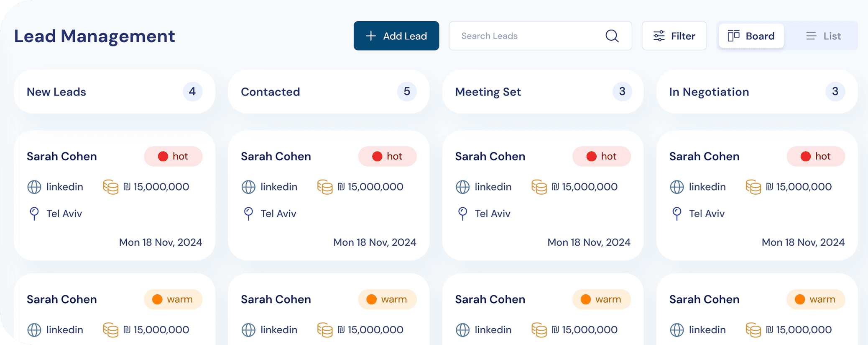
Task: Switch to List view
Action: coord(823,36)
